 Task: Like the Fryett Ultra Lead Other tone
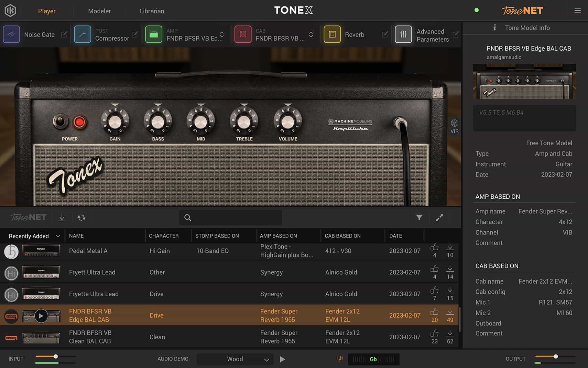[x=435, y=269]
